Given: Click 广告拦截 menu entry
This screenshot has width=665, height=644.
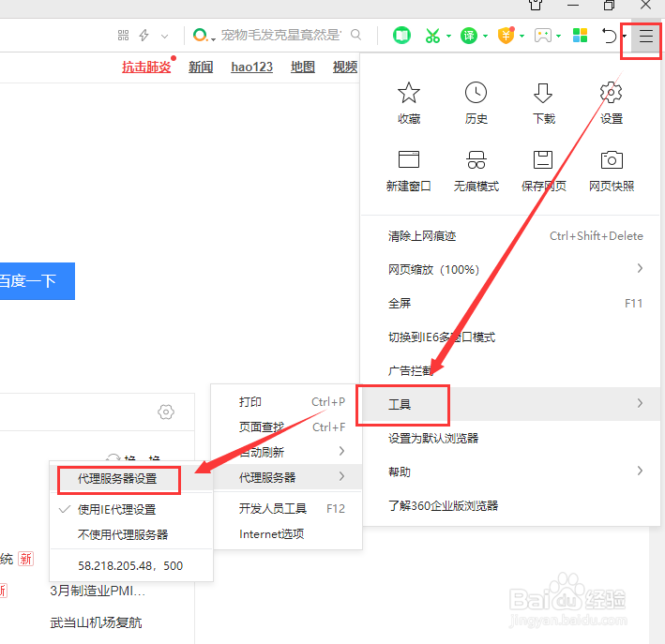Looking at the screenshot, I should tap(510, 370).
